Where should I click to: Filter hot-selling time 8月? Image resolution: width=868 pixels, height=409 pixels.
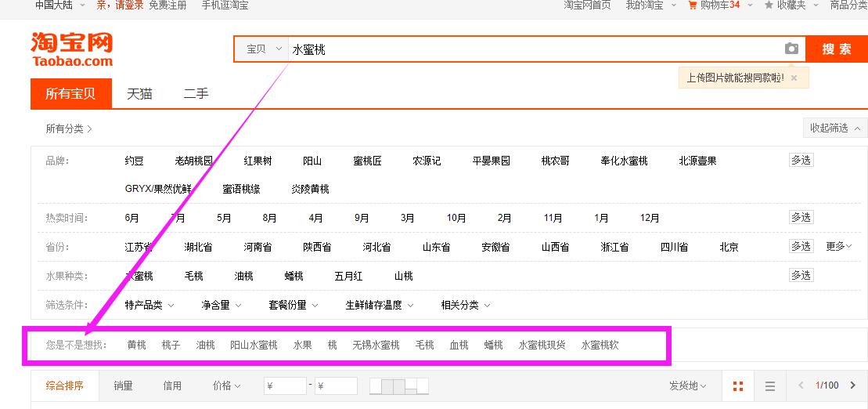click(x=269, y=218)
